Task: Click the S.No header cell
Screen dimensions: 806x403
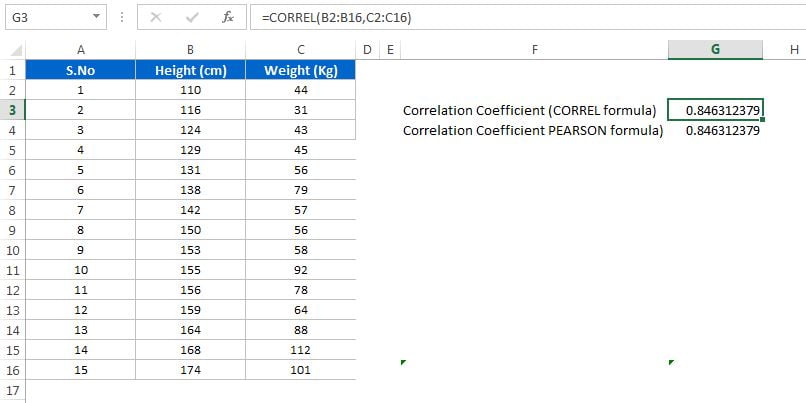Action: (81, 70)
